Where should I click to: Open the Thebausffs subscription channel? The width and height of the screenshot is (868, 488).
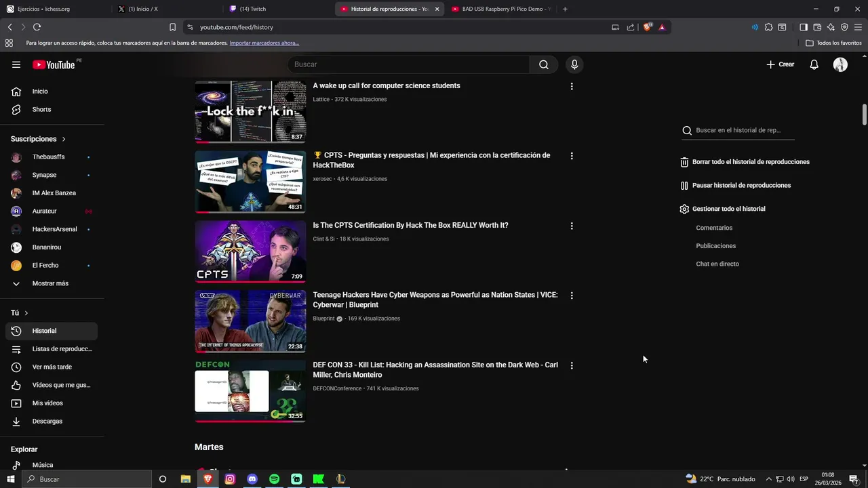(52, 157)
